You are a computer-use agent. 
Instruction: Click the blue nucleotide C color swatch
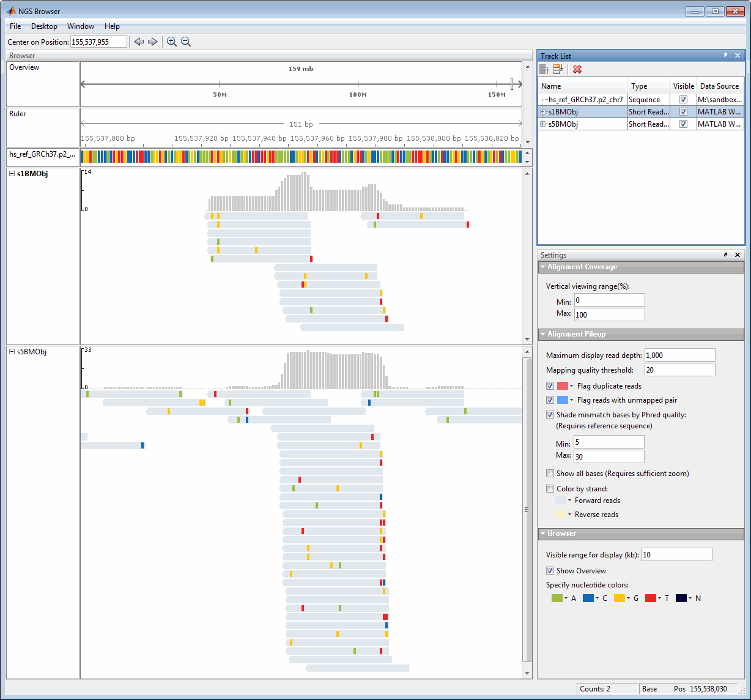588,598
